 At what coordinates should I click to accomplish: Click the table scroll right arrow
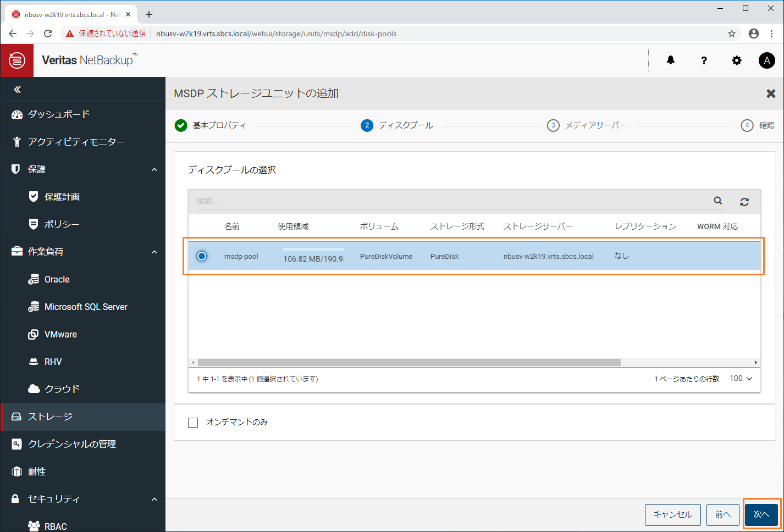tap(756, 363)
